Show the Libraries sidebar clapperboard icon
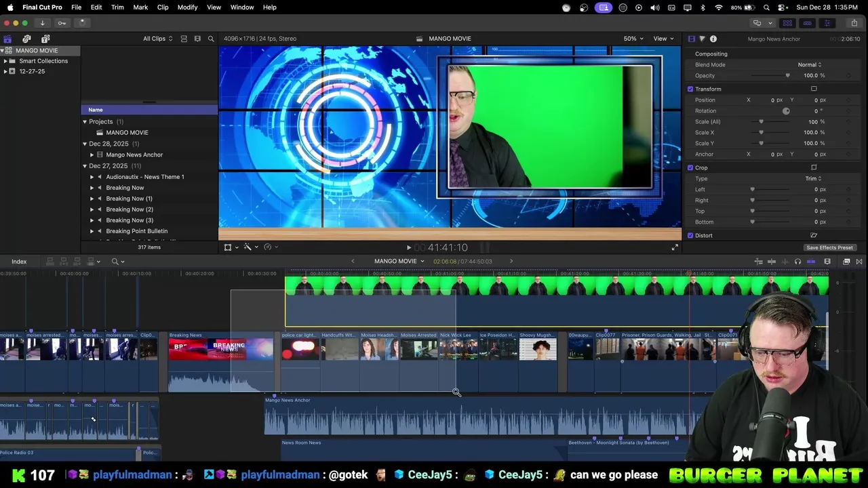Screen dimensions: 868x488 pyautogui.click(x=7, y=39)
